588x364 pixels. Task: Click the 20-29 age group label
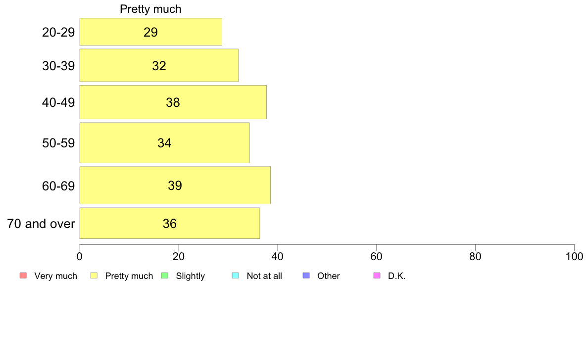tap(58, 32)
